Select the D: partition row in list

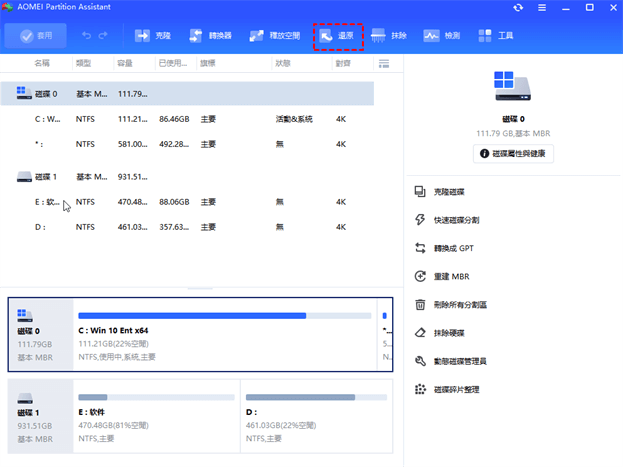click(x=187, y=227)
